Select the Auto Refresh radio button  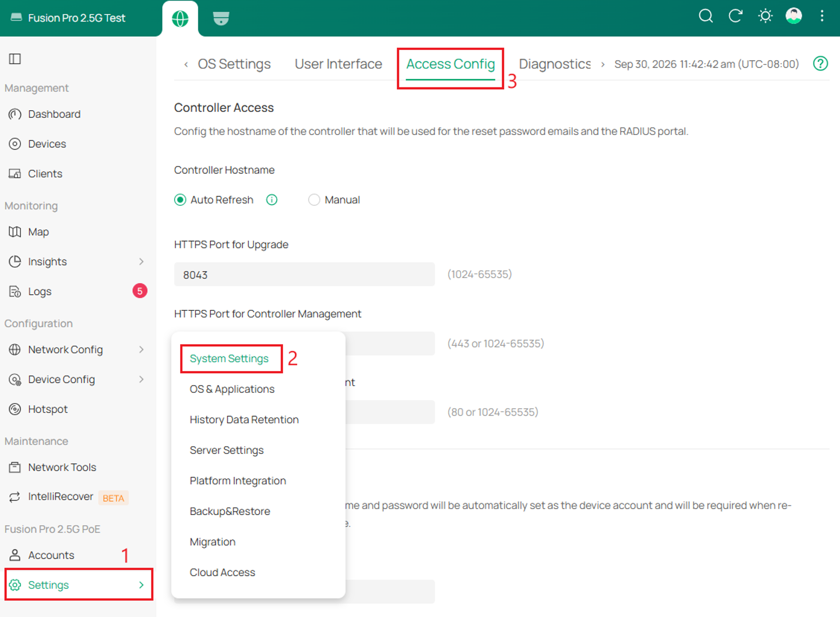(180, 200)
